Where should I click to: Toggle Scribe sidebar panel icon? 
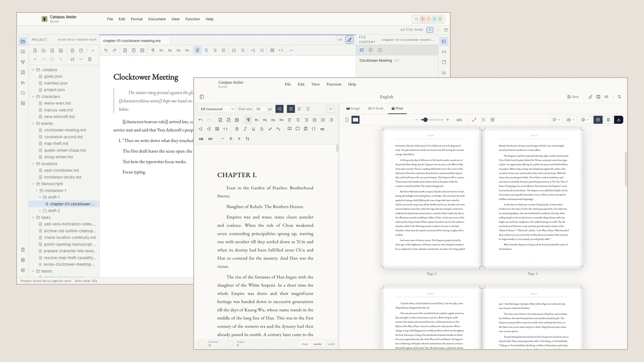[202, 97]
